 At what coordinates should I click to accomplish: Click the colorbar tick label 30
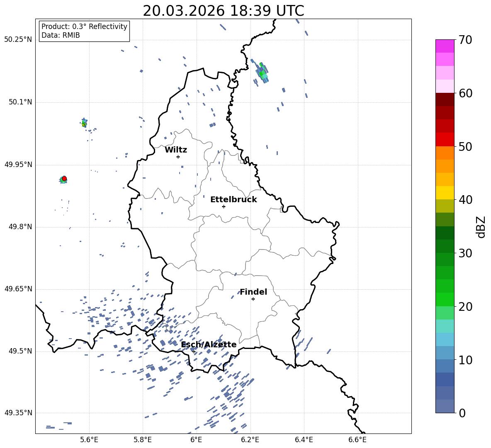[466, 253]
